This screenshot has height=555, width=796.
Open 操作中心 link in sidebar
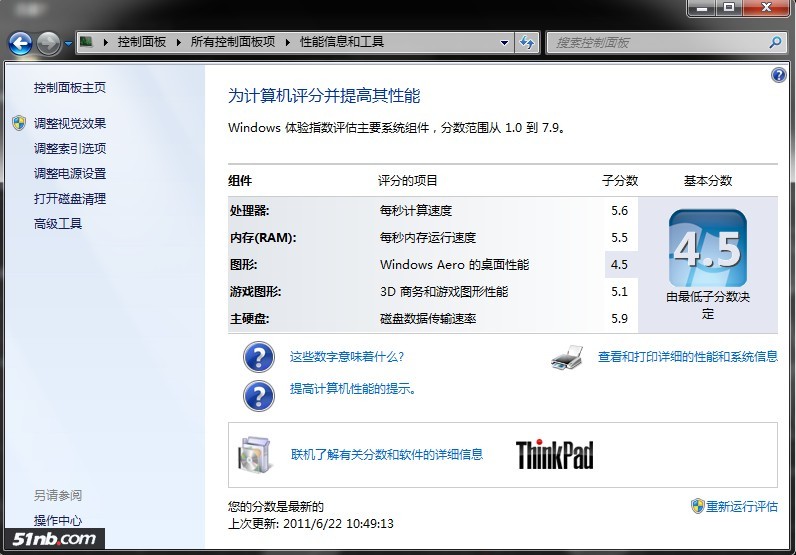click(58, 520)
